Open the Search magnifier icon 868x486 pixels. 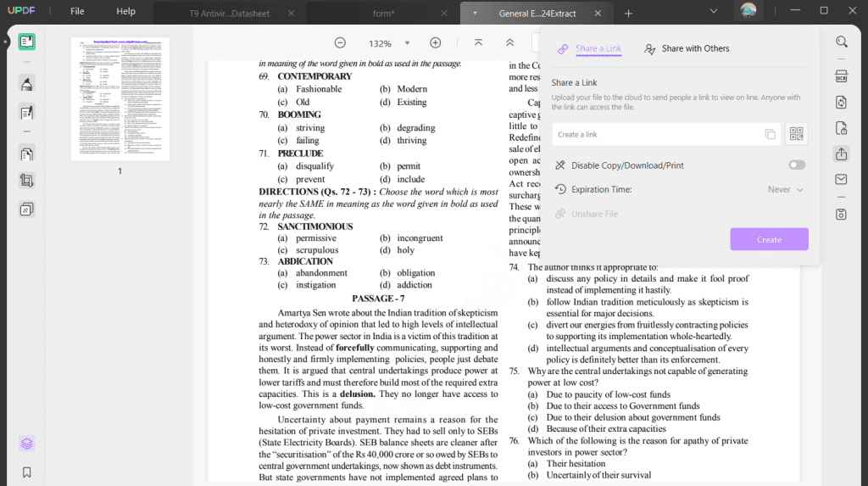point(842,42)
